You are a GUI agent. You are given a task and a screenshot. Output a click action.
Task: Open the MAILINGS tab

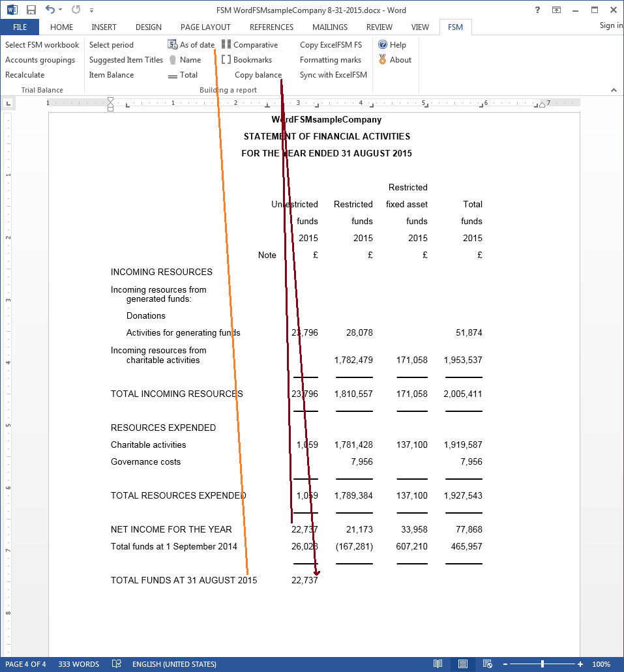coord(330,27)
